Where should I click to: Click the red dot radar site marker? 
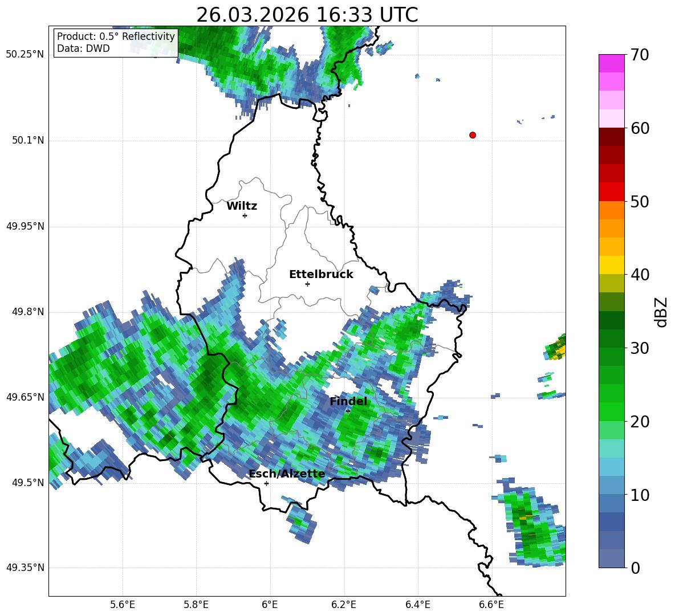coord(473,135)
